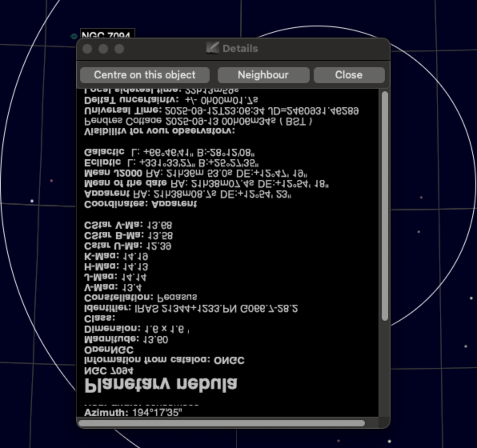This screenshot has width=477, height=448.
Task: Click the Details title bar app icon
Action: (x=212, y=48)
